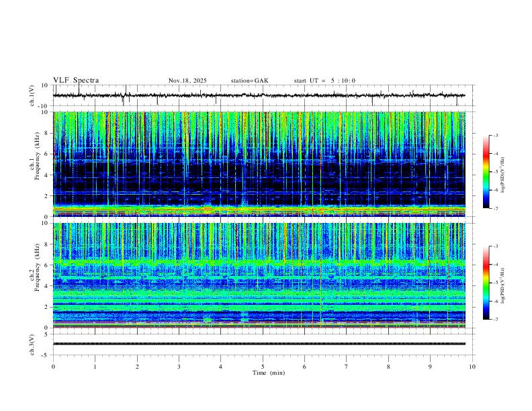Click the '-7' label on lower colorbar

click(495, 320)
